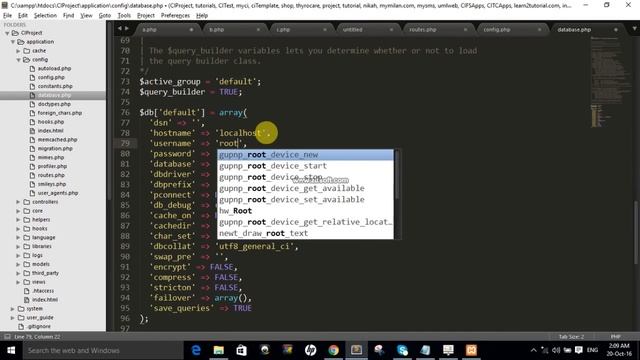
Task: Select database.php in the sidebar
Action: coord(54,95)
